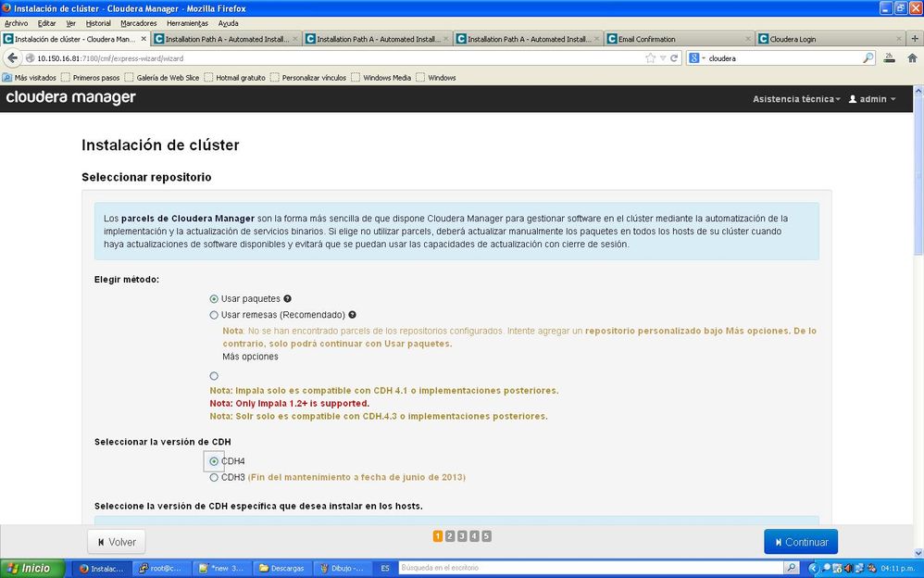Open the '*new 3...' Notepad taskbar item
Viewport: 924px width, 578px height.
pos(221,569)
